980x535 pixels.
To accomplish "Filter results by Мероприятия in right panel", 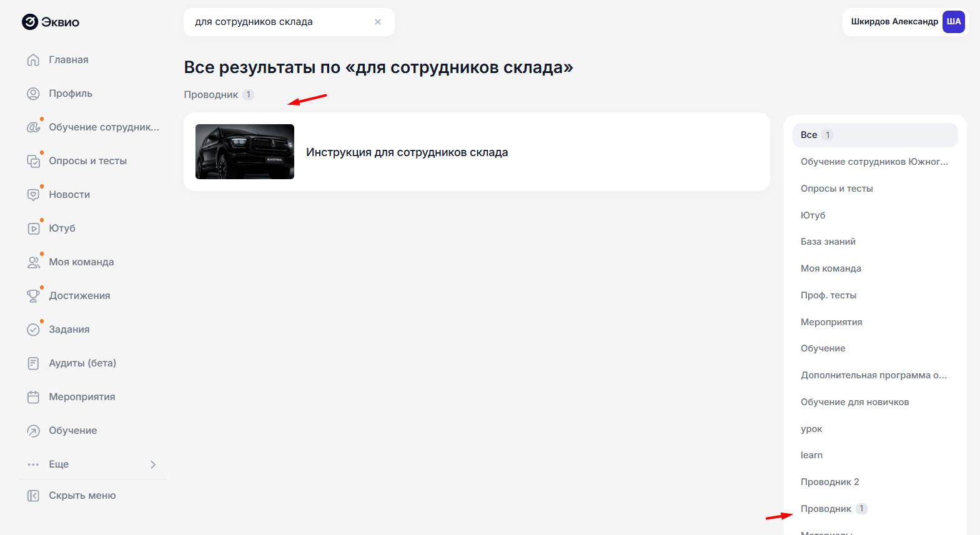I will pyautogui.click(x=831, y=322).
